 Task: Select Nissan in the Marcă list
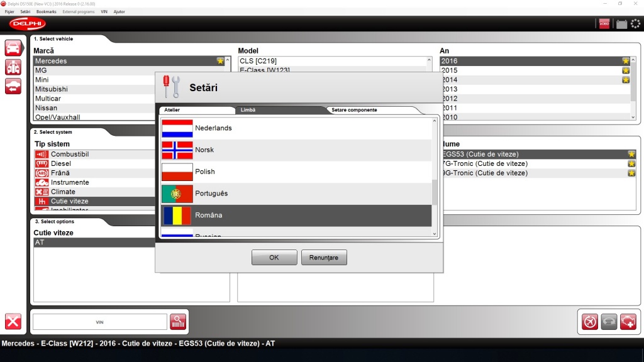coord(94,108)
